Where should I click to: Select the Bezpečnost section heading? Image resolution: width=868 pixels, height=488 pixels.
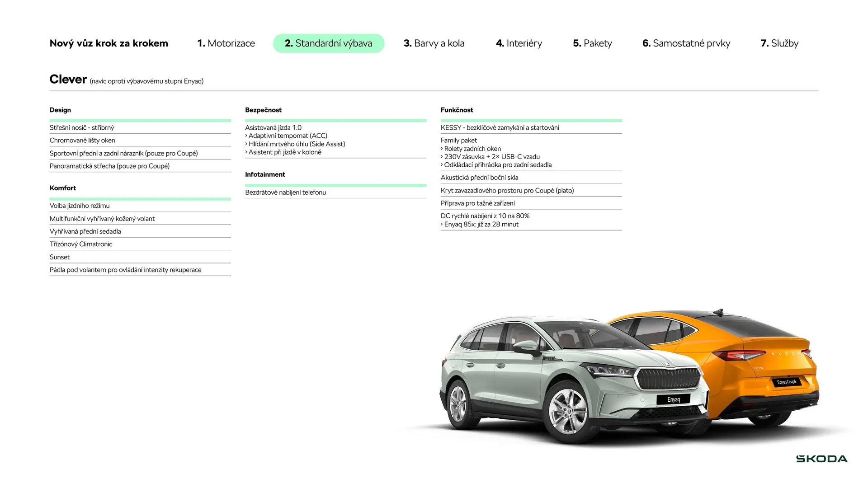(x=263, y=110)
